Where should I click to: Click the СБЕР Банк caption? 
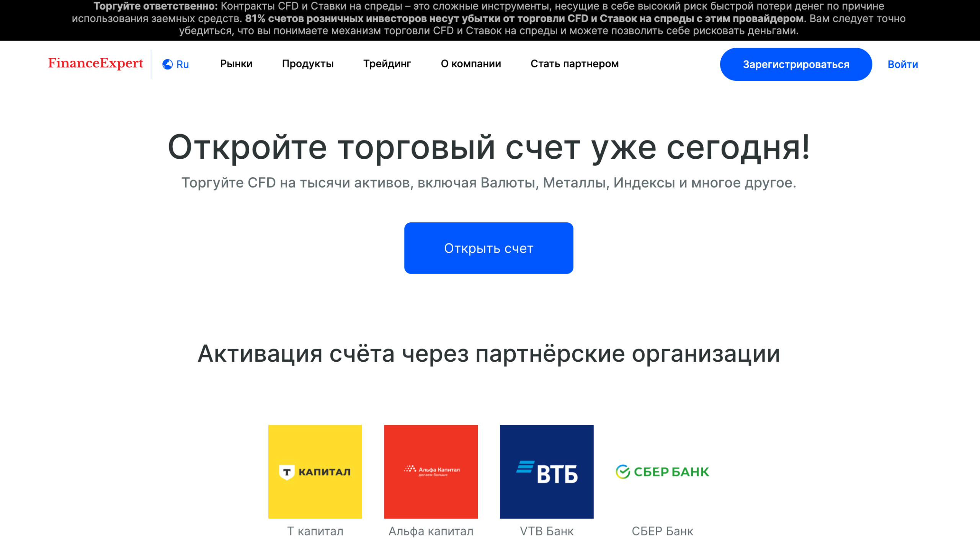tap(662, 531)
